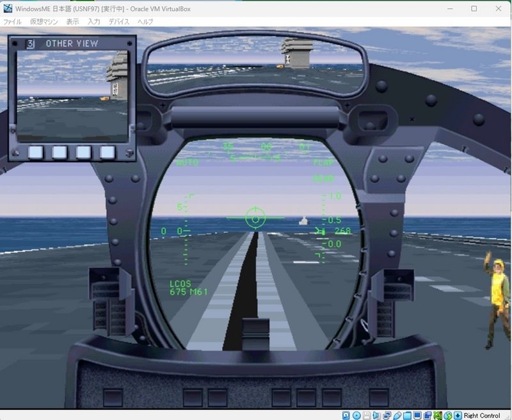Open the 入力 menu
Screen dimensions: 512x420
(x=93, y=22)
